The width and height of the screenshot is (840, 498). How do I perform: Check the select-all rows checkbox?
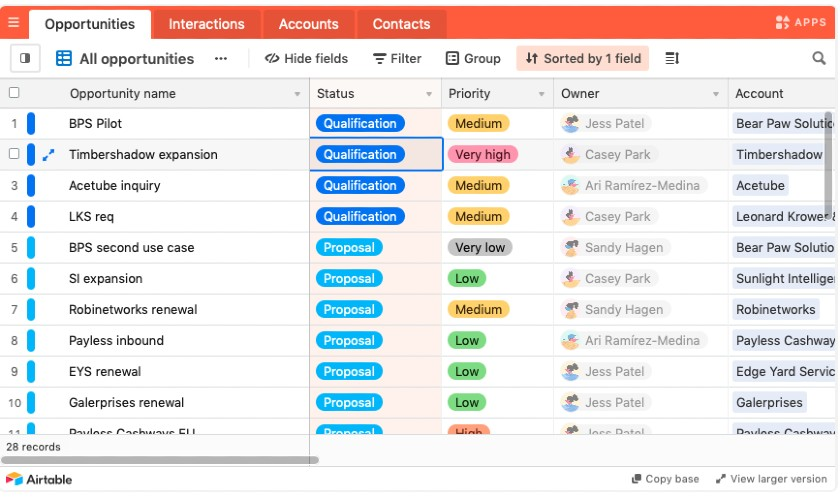pos(14,93)
